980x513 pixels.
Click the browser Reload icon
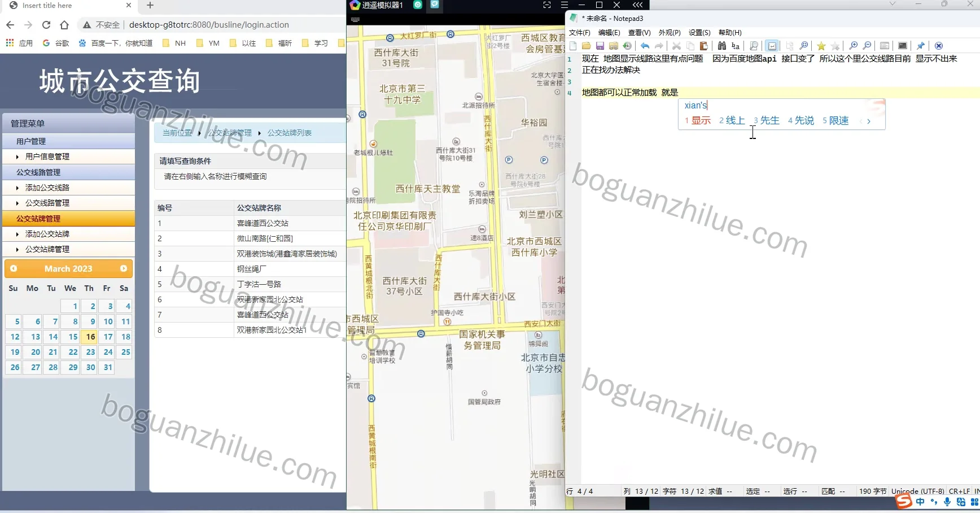pos(46,25)
